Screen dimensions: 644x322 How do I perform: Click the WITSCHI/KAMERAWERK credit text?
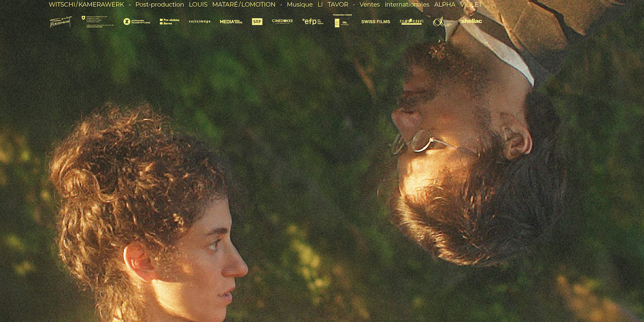86,5
